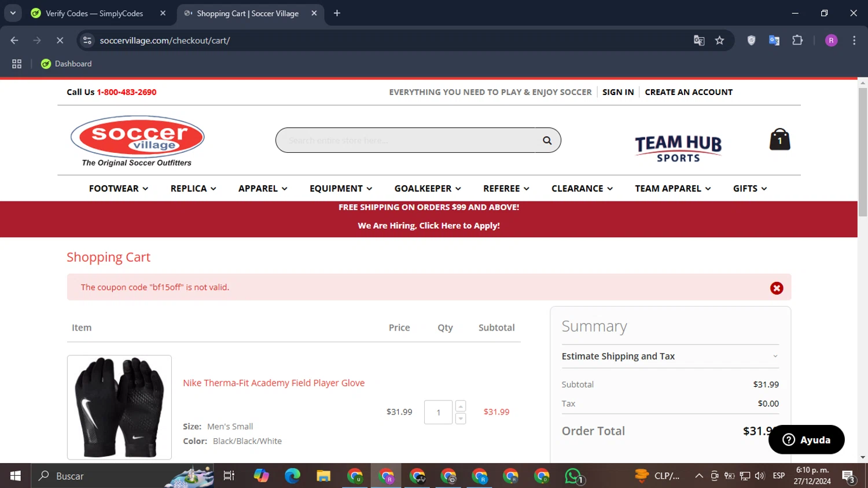Select the Shopping Cart | Soccer Village tab

pos(248,13)
